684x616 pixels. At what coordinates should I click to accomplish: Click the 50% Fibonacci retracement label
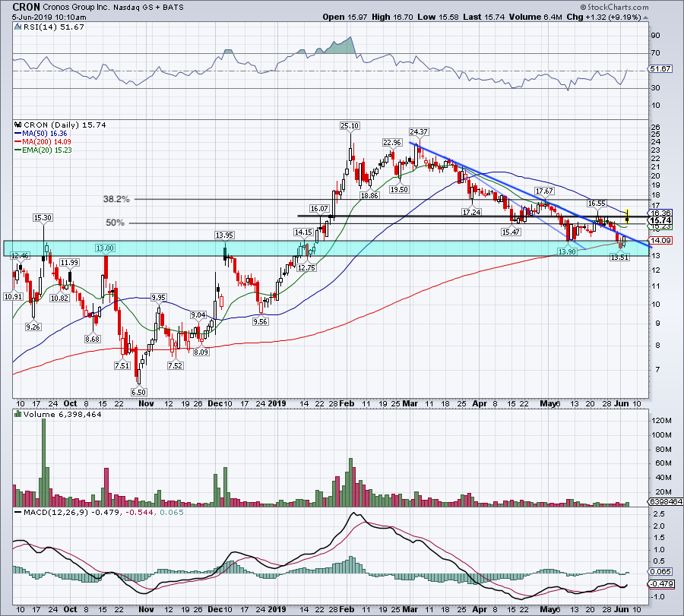tap(116, 223)
